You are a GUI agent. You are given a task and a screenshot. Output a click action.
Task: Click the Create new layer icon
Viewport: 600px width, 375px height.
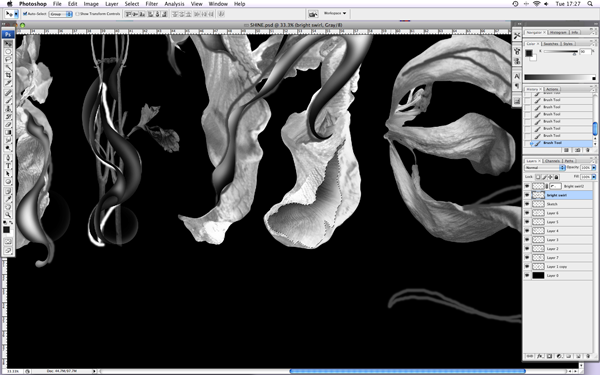[578, 356]
